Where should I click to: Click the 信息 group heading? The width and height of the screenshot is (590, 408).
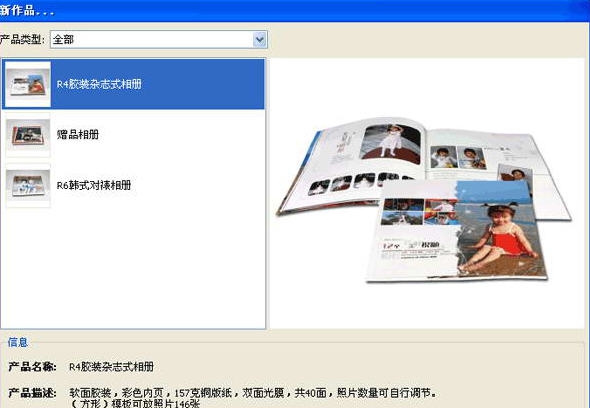coord(18,342)
